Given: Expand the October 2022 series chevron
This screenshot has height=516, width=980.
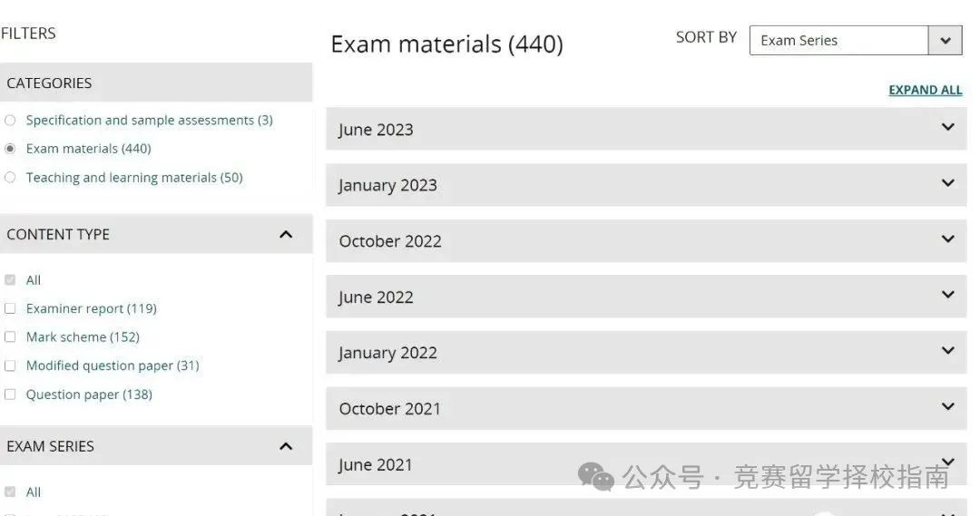Looking at the screenshot, I should point(947,239).
